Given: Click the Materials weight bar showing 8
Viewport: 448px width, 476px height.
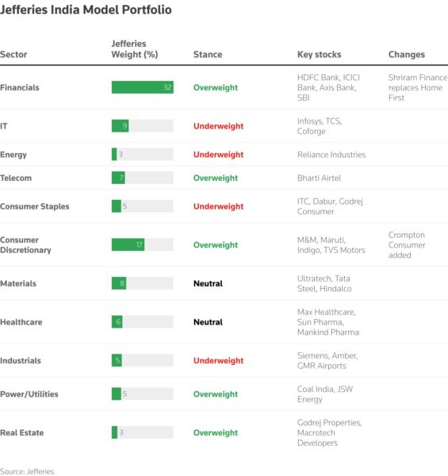Looking at the screenshot, I should 143,283.
